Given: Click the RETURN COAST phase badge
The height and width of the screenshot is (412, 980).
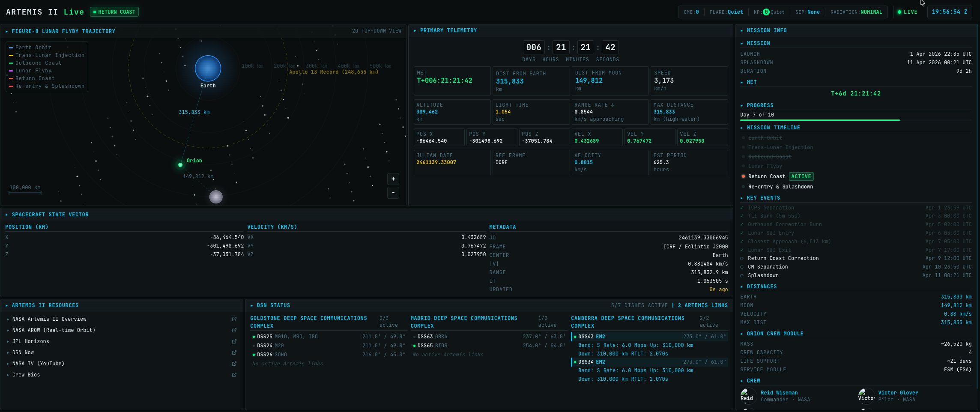Looking at the screenshot, I should point(114,12).
